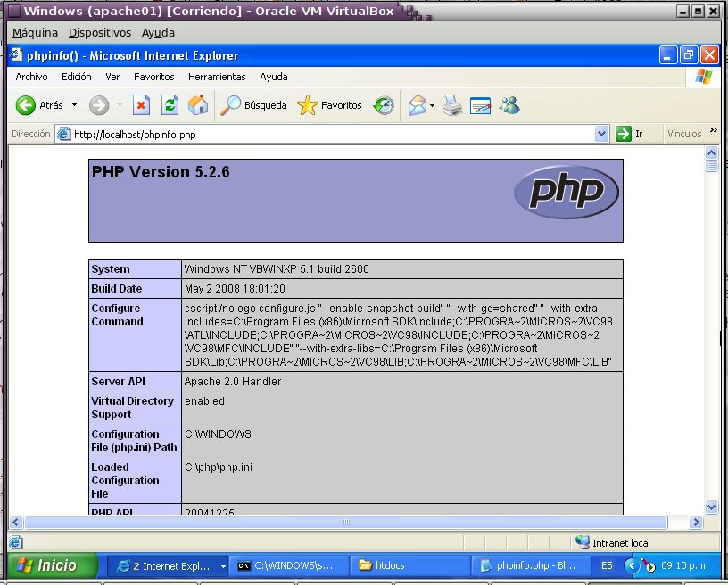Click the Print icon
Image resolution: width=728 pixels, height=585 pixels.
452,105
